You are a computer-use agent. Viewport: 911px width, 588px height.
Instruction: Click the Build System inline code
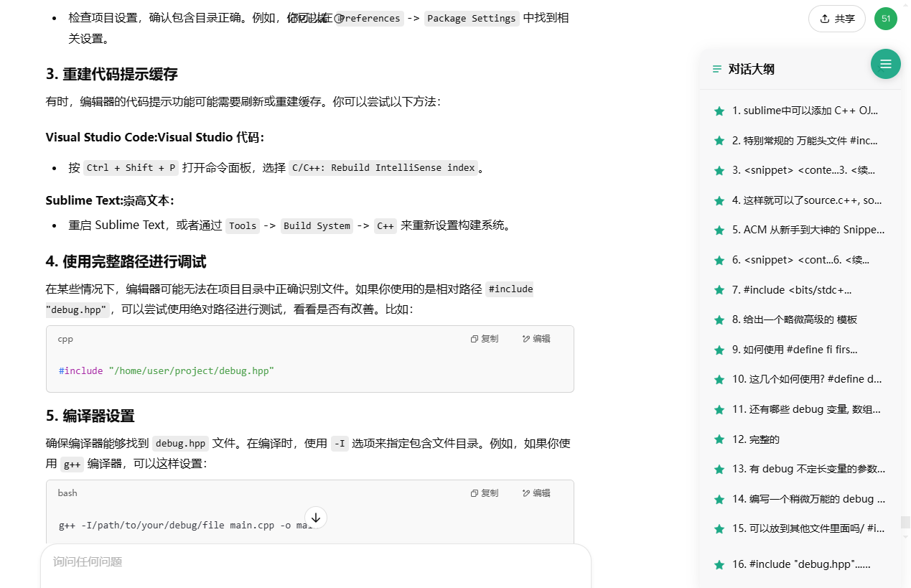tap(317, 225)
